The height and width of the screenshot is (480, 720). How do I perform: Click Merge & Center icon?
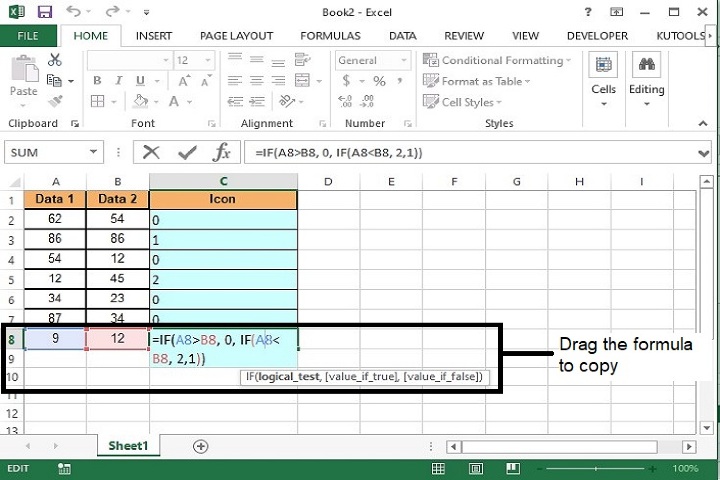(302, 81)
